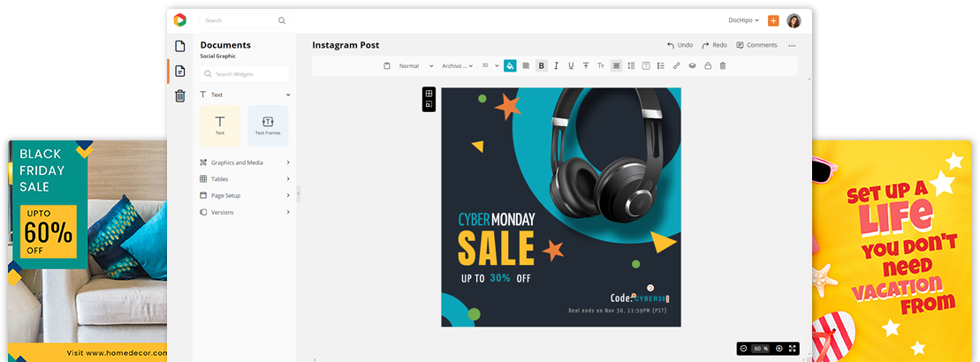Viewport: 980px width, 362px height.
Task: Open the Page Setup section
Action: (244, 195)
